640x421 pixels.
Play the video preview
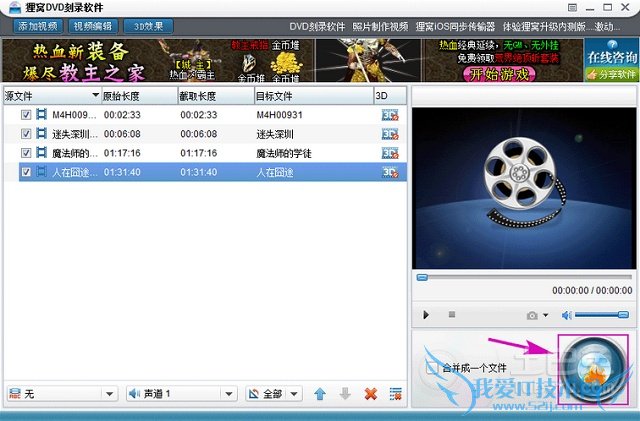[x=426, y=315]
